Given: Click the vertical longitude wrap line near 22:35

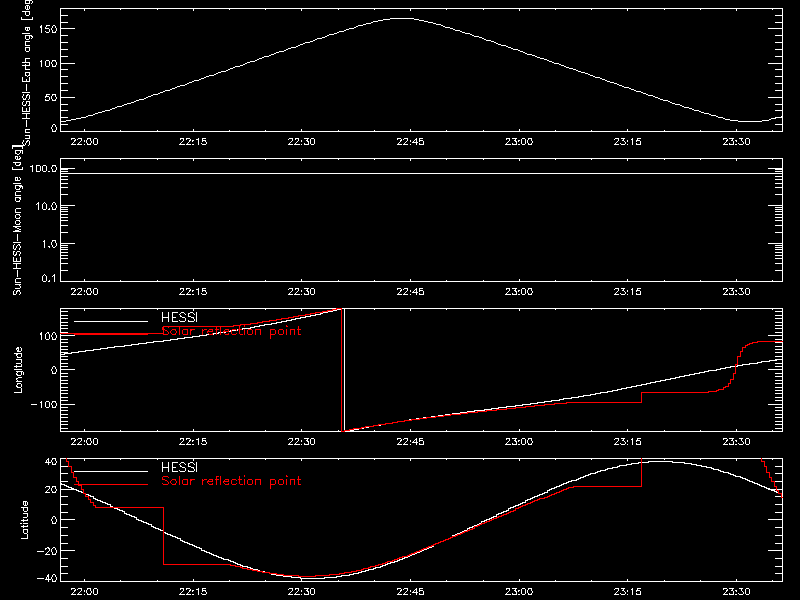Looking at the screenshot, I should pyautogui.click(x=343, y=370).
